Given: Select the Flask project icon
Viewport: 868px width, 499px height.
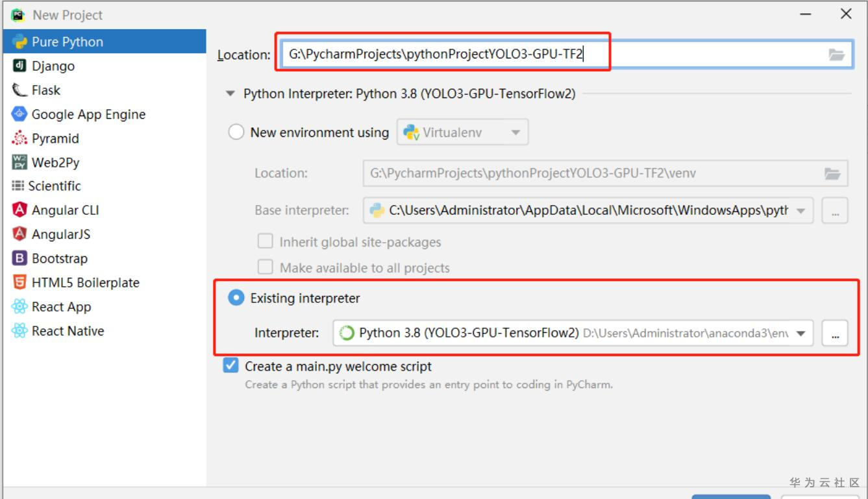Looking at the screenshot, I should [x=19, y=90].
